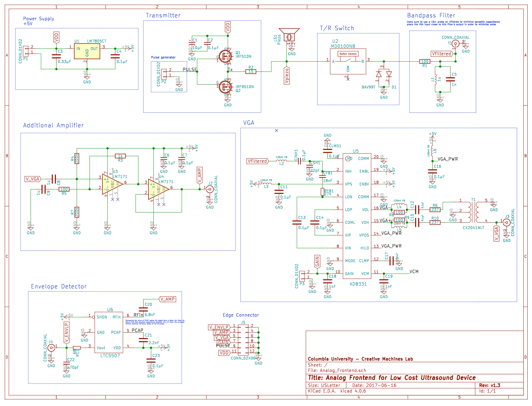The image size is (532, 406).
Task: Select the J4 coaxial connector symbol
Action: point(51,348)
